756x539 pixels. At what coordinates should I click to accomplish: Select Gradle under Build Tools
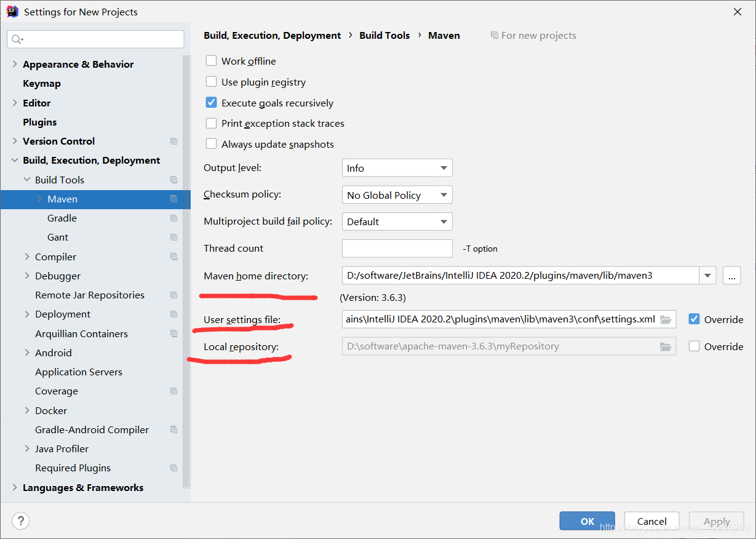pyautogui.click(x=62, y=218)
